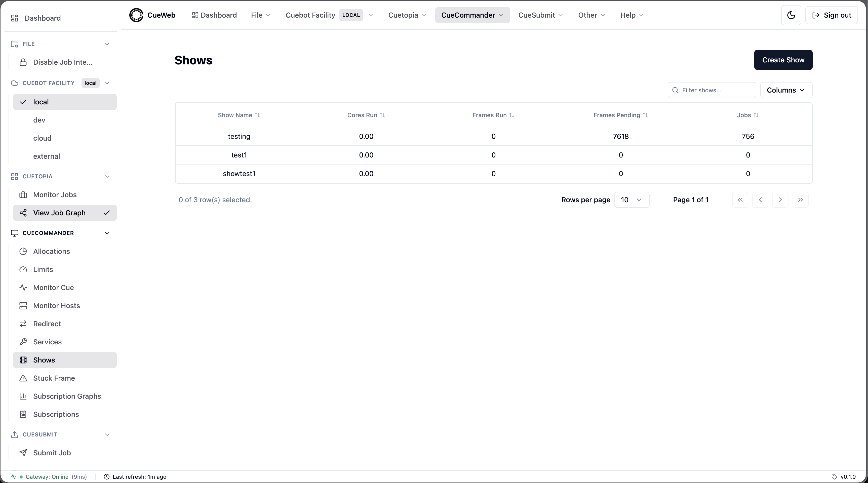The height and width of the screenshot is (483, 868).
Task: Select the showtest1 show row name
Action: tap(239, 174)
